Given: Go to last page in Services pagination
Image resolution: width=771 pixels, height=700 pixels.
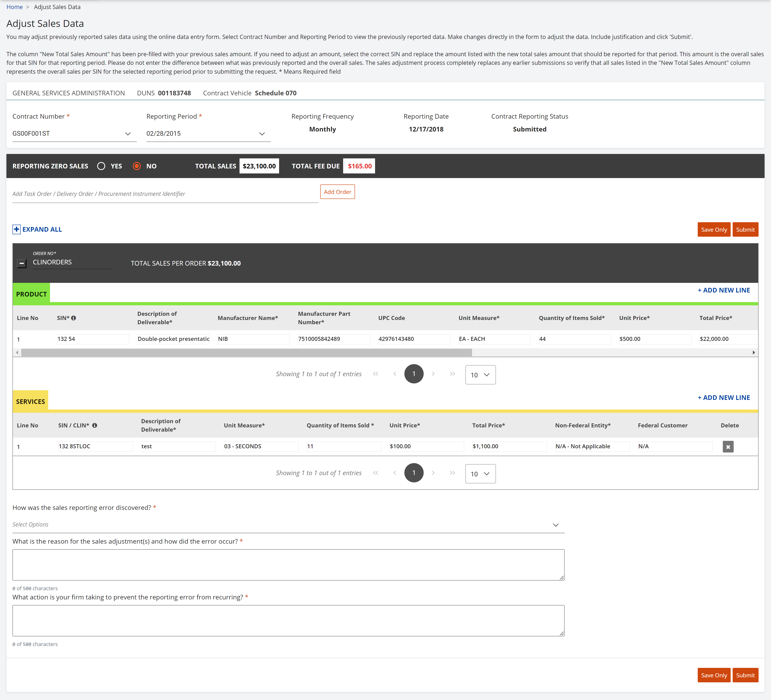Looking at the screenshot, I should tap(452, 473).
